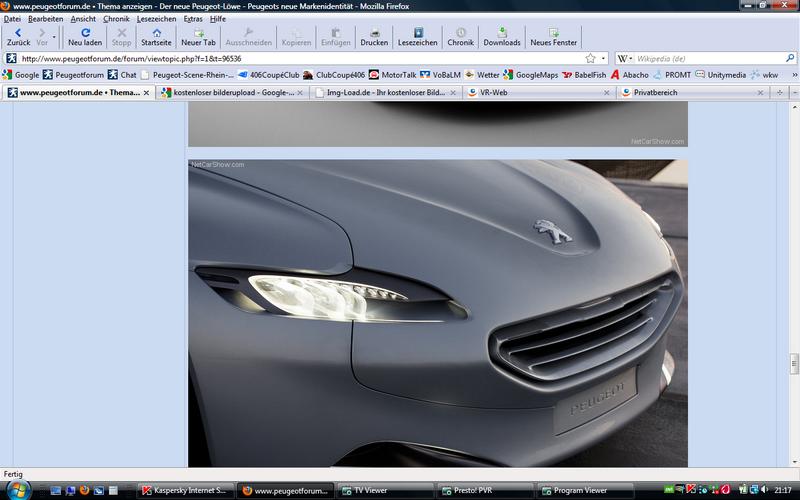The height and width of the screenshot is (500, 800).
Task: Open the 406CoupéClub bookmark
Action: pos(268,75)
